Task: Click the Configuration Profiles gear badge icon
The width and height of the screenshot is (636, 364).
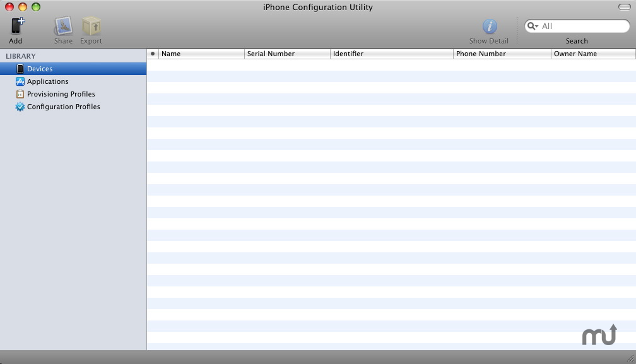Action: click(20, 107)
